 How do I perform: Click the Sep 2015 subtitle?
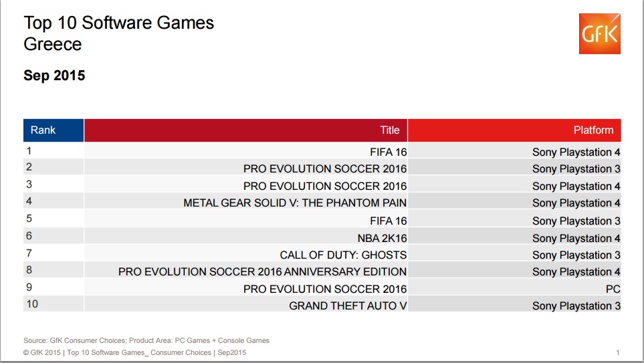54,76
